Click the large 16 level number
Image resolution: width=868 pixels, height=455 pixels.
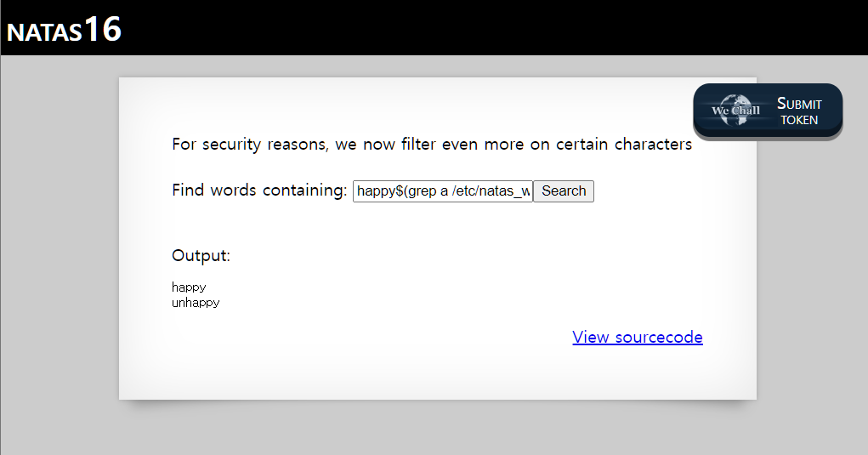tap(103, 30)
